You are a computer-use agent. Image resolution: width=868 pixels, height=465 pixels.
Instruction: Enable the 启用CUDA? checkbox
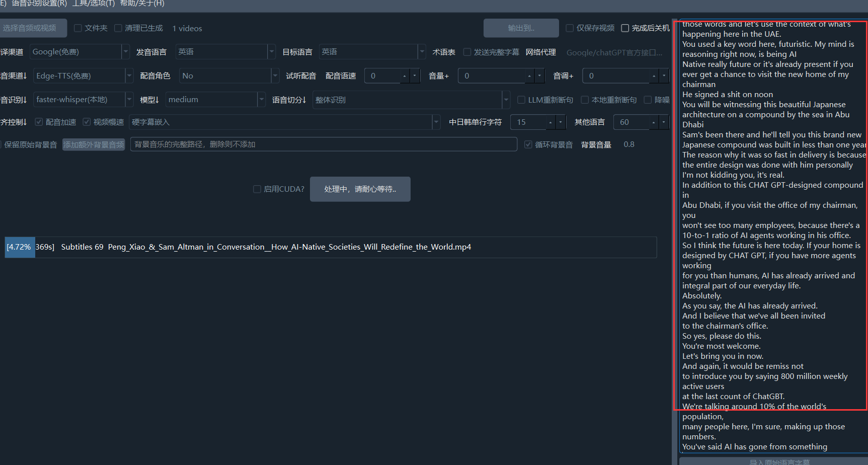point(257,189)
